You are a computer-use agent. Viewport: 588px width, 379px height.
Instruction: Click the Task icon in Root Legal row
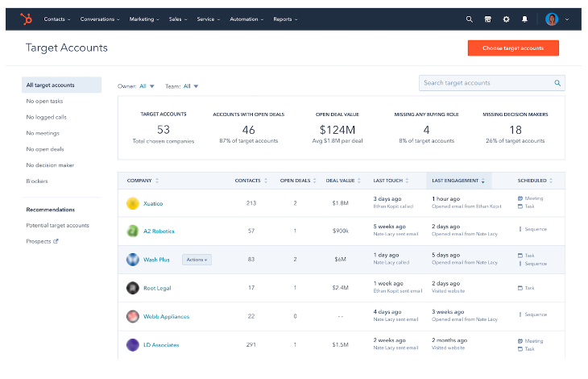tap(520, 288)
